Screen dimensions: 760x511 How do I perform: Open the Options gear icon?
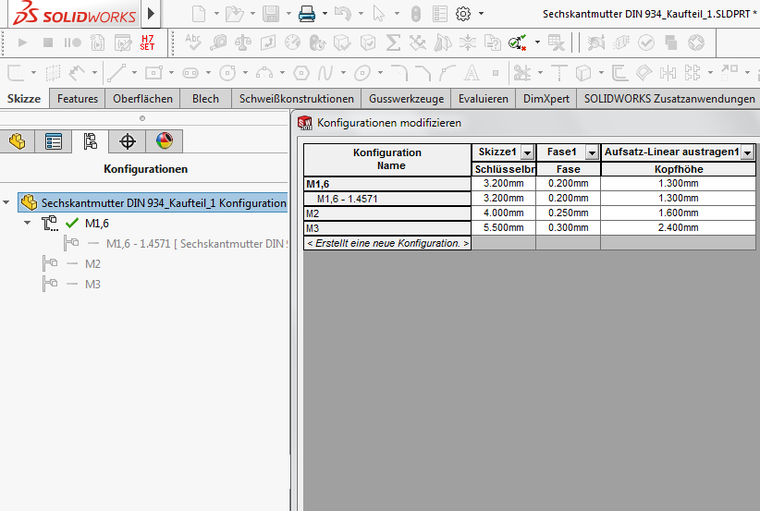coord(463,14)
